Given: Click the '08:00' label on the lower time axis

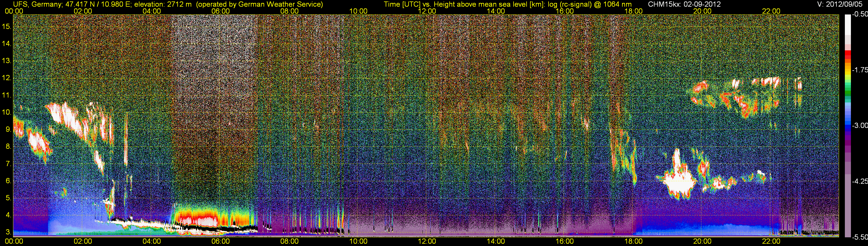Looking at the screenshot, I should (x=289, y=241).
